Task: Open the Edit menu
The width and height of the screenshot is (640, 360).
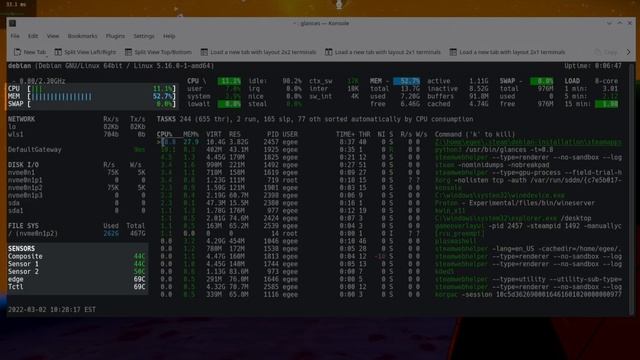Action: (x=33, y=36)
